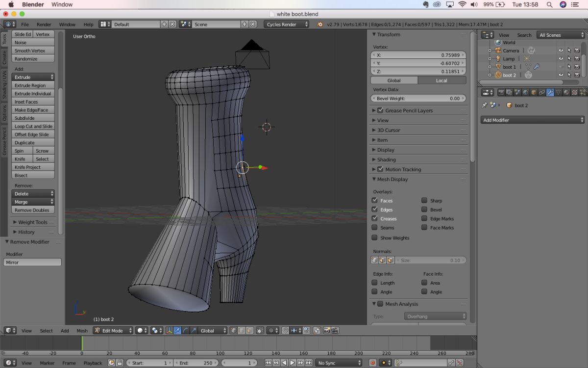
Task: Click the vertex X value field
Action: click(418, 55)
